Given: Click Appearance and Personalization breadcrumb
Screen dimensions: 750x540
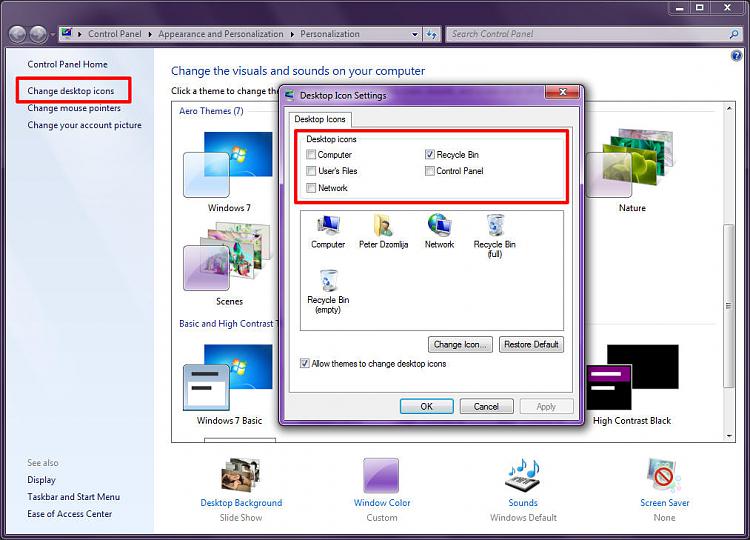Looking at the screenshot, I should [x=221, y=34].
